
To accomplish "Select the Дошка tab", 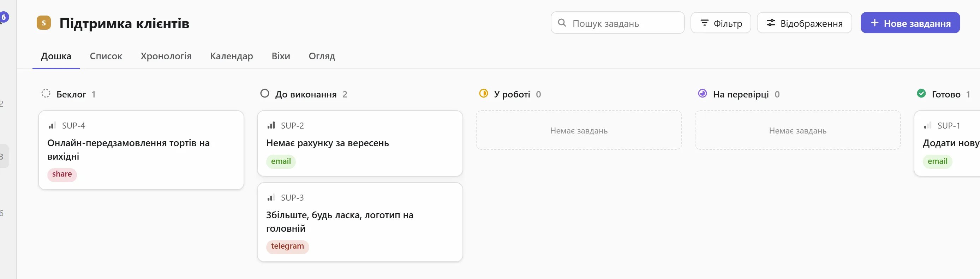I will point(56,56).
